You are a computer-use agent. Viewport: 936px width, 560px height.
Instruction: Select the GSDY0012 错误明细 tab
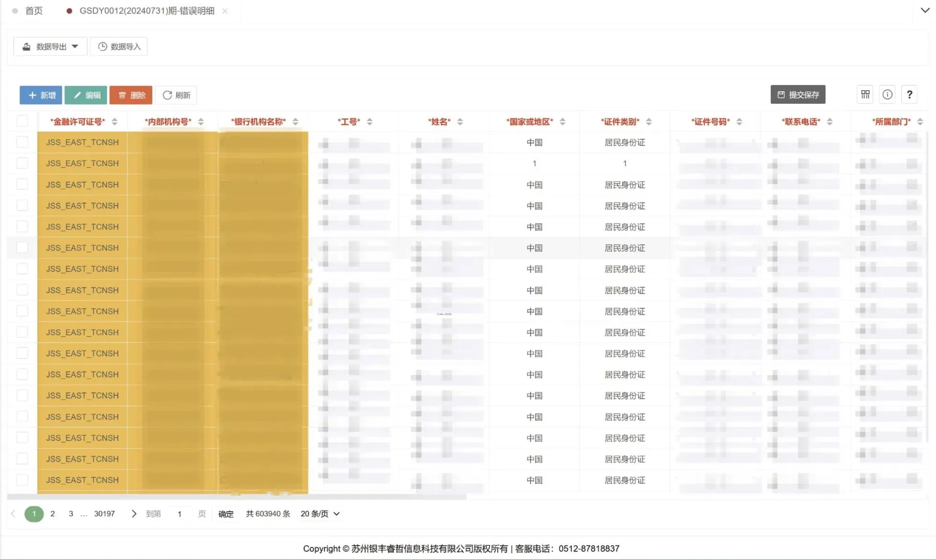click(146, 11)
